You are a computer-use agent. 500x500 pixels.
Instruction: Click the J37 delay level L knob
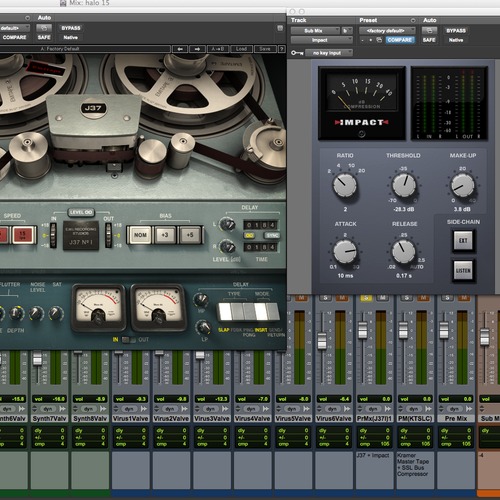coord(227,224)
